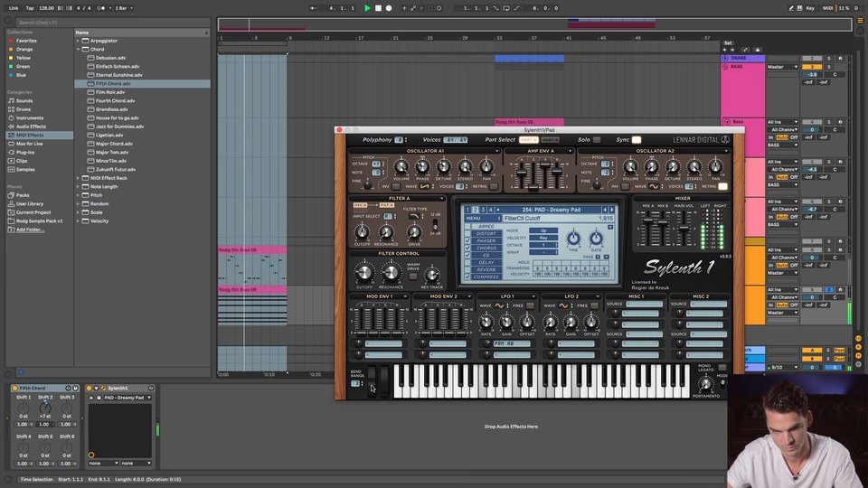The image size is (868, 488).
Task: Start playback with the green Play button
Action: [367, 8]
